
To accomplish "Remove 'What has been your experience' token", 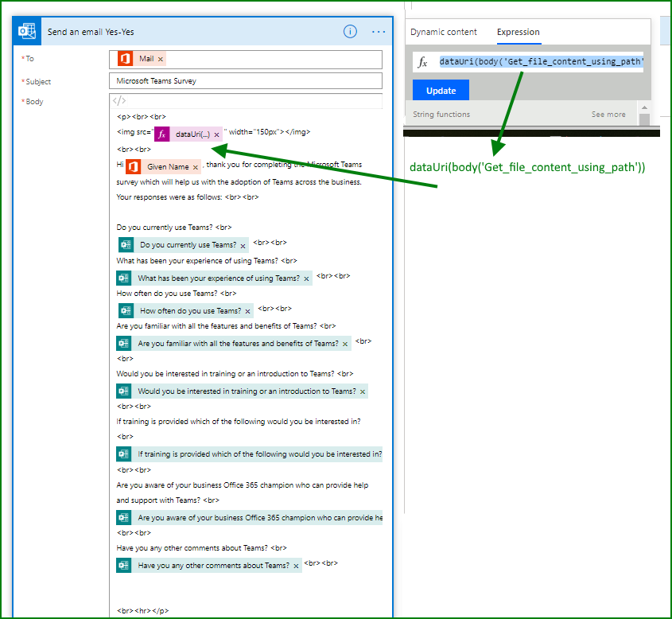I will (x=306, y=278).
